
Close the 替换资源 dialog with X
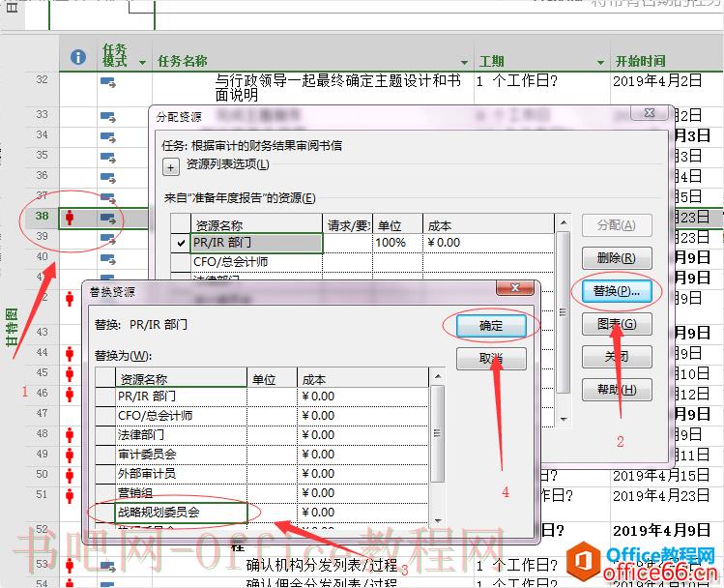[x=515, y=288]
